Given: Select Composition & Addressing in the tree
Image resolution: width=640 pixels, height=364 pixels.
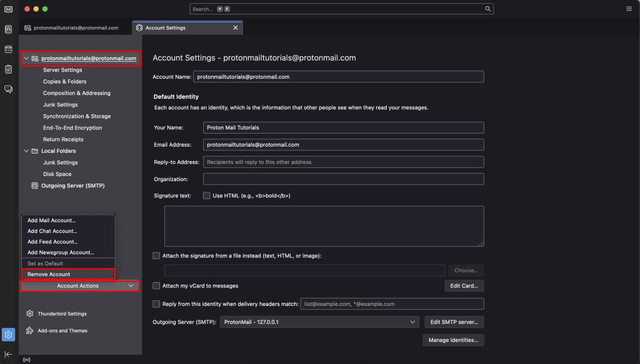Looking at the screenshot, I should tap(77, 93).
